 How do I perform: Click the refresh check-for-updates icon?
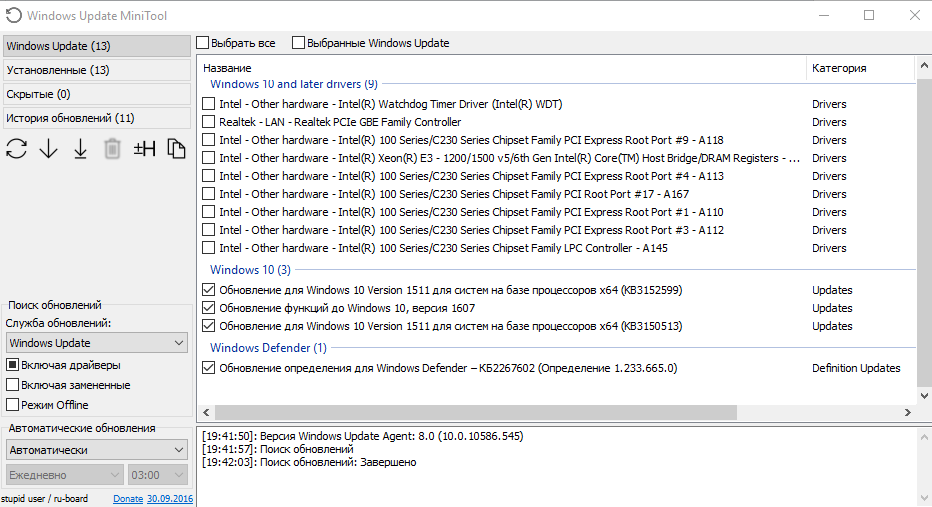click(17, 149)
